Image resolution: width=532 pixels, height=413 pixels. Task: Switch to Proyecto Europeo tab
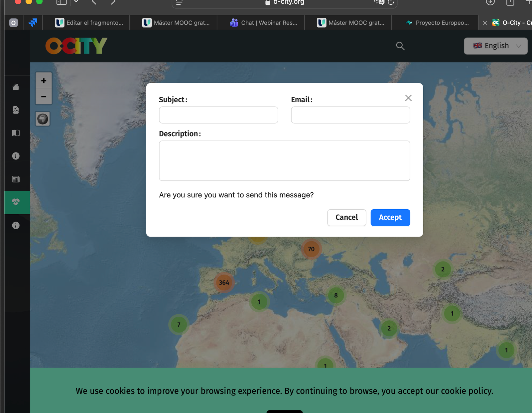438,23
